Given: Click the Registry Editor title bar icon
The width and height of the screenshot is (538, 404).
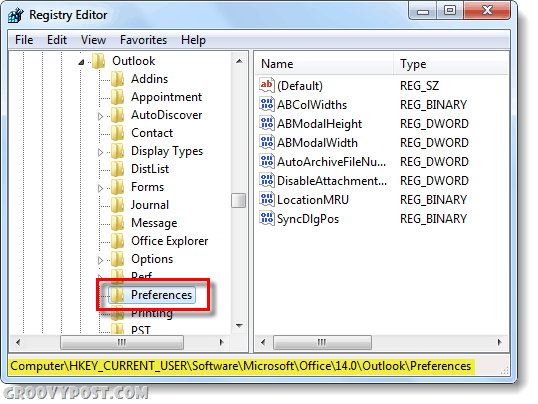Looking at the screenshot, I should pyautogui.click(x=16, y=15).
